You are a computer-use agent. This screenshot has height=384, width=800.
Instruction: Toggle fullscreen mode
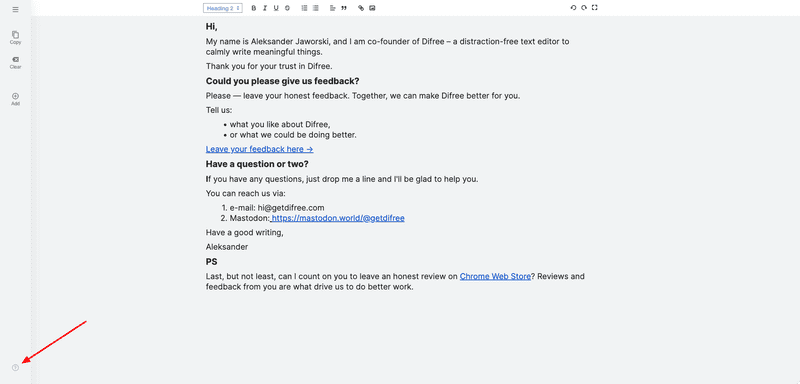pos(595,8)
